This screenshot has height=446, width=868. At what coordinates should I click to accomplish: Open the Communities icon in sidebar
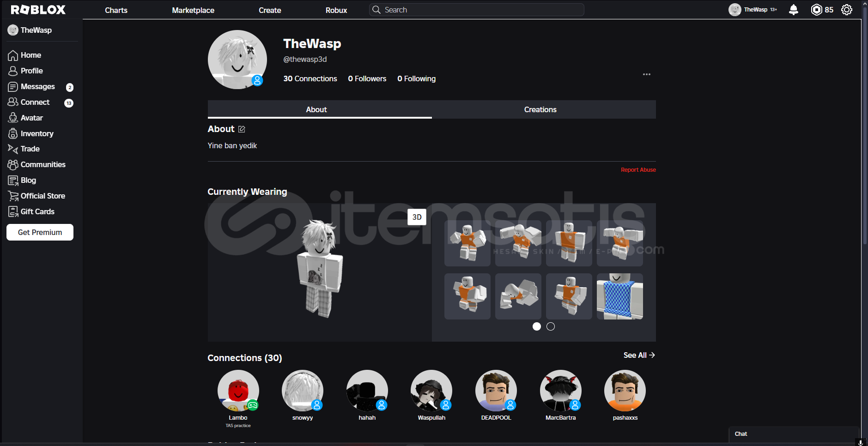pyautogui.click(x=13, y=164)
